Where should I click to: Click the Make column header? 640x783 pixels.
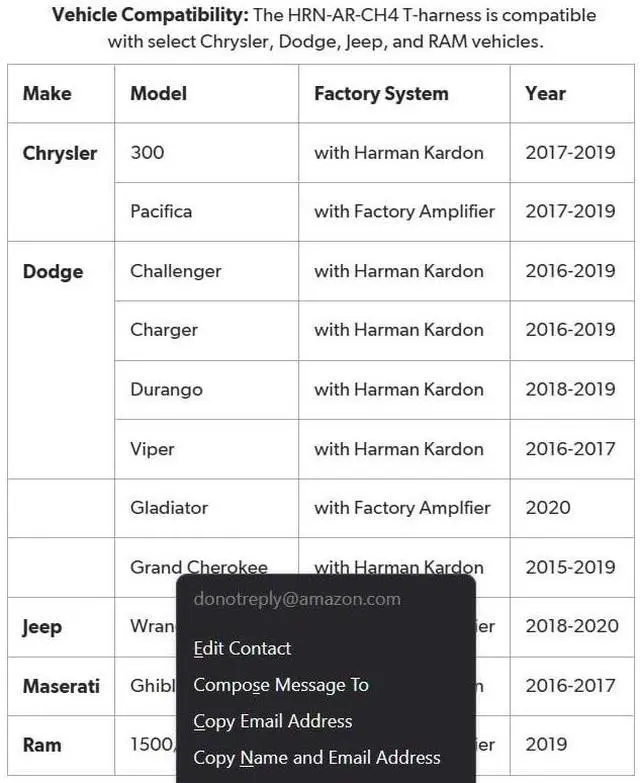pos(47,93)
